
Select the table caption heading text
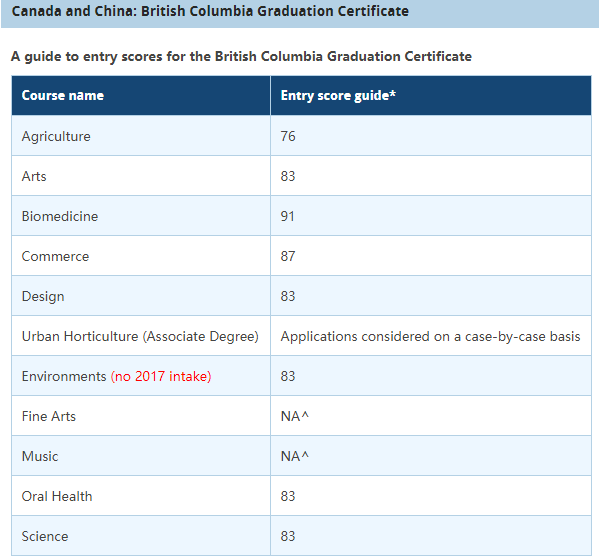(241, 57)
